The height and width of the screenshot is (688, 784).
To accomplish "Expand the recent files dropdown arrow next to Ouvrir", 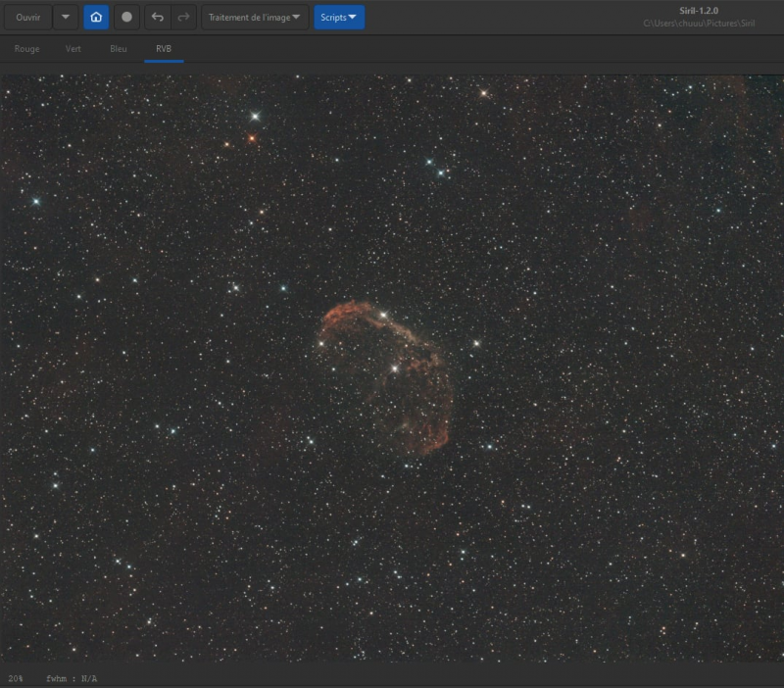I will [66, 18].
